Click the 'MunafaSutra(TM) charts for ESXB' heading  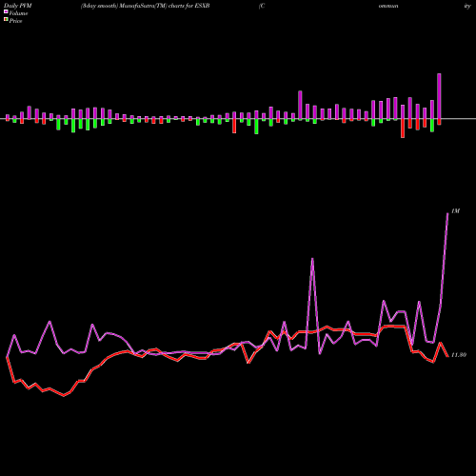pyautogui.click(x=165, y=6)
